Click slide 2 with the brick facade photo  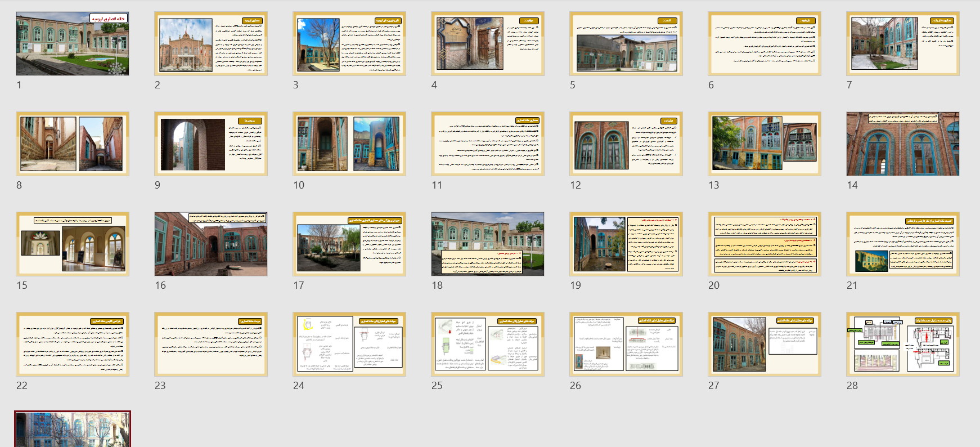tap(211, 44)
